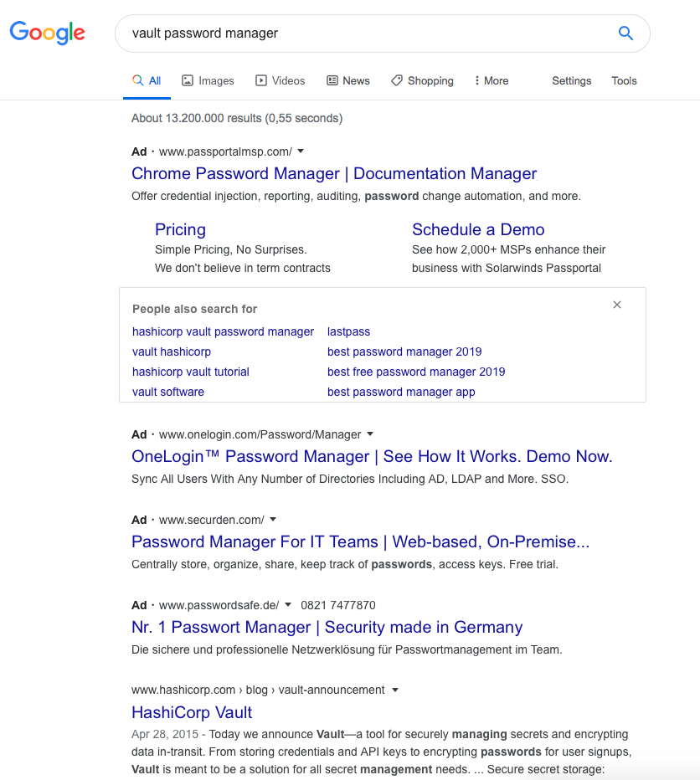Viewport: 700px width, 780px height.
Task: Search for hashicorp vault password manager
Action: (x=223, y=331)
